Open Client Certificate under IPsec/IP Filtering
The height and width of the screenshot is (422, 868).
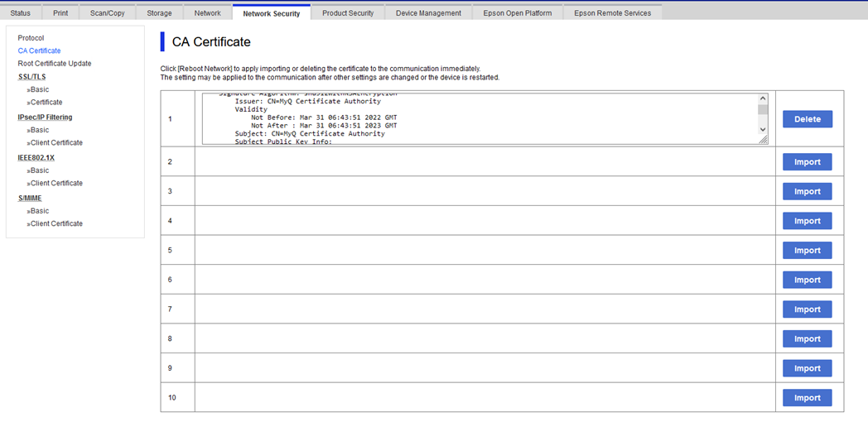(56, 143)
